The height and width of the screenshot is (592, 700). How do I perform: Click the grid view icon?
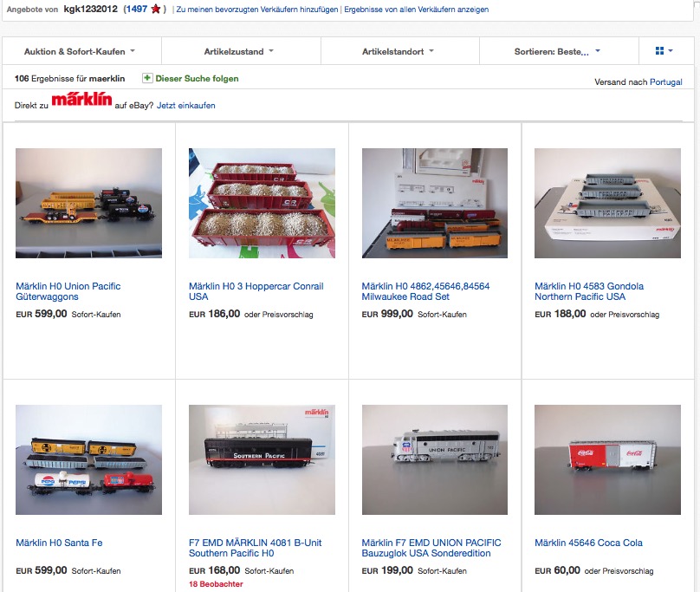tap(659, 51)
